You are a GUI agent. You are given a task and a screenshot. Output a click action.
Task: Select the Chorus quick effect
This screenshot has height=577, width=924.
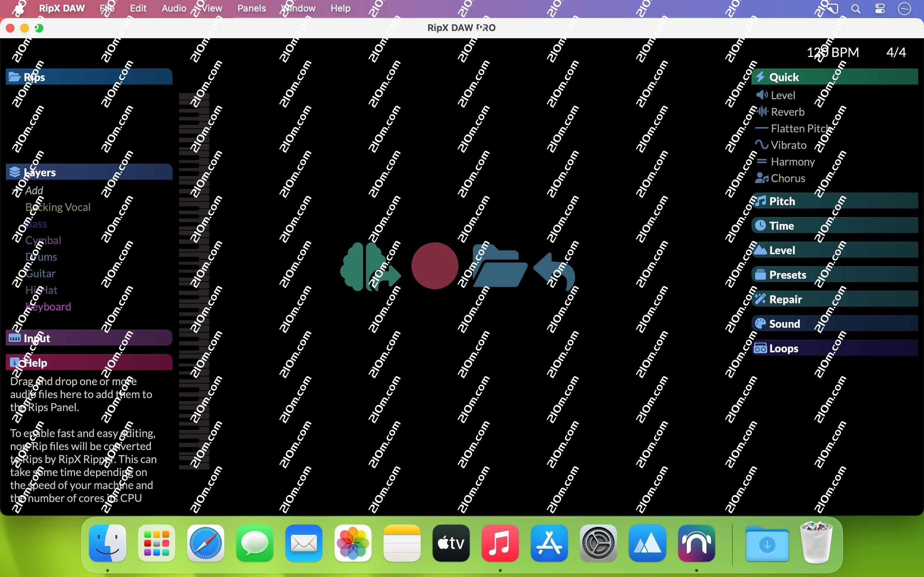tap(787, 178)
